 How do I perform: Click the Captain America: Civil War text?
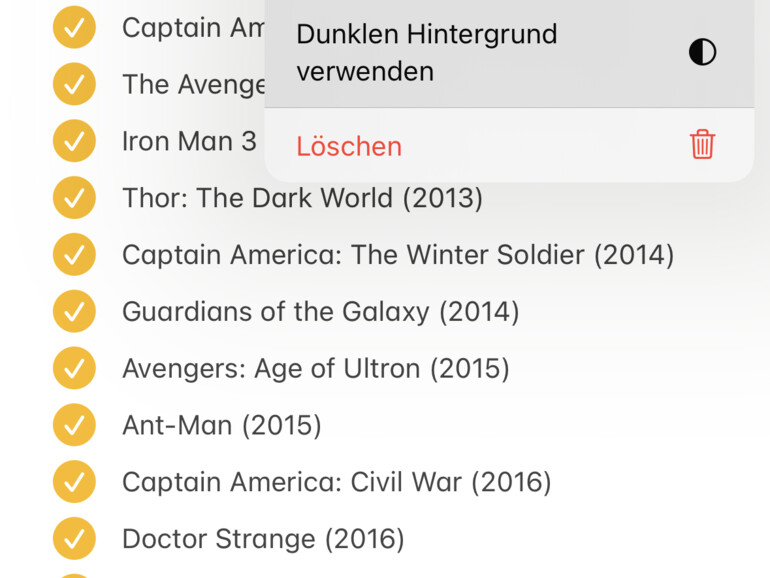click(336, 483)
